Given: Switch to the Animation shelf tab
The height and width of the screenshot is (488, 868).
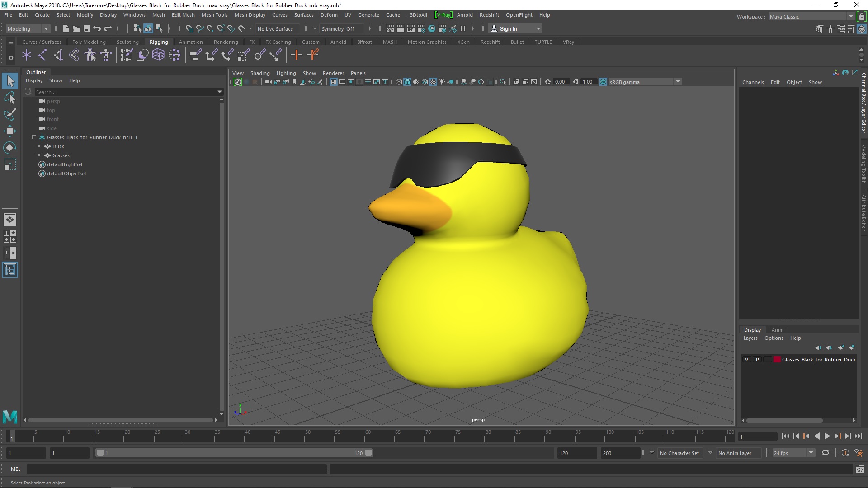Looking at the screenshot, I should (191, 42).
